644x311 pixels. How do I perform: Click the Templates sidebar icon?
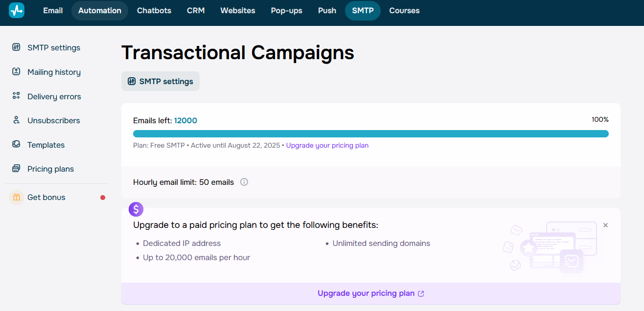16,145
